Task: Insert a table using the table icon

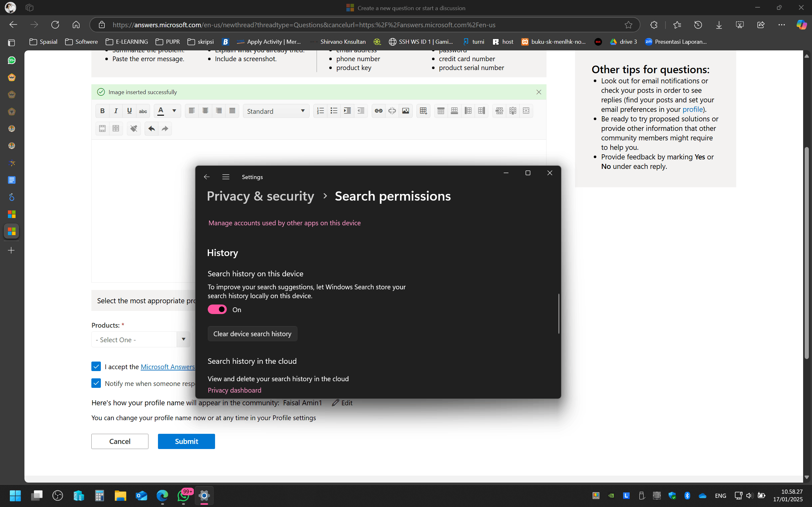Action: (x=423, y=111)
